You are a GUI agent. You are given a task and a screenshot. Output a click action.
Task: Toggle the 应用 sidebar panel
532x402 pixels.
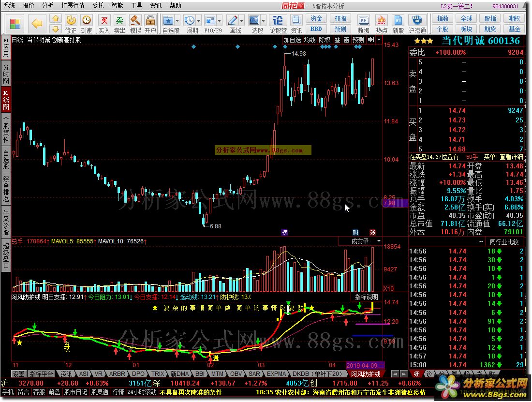click(6, 48)
